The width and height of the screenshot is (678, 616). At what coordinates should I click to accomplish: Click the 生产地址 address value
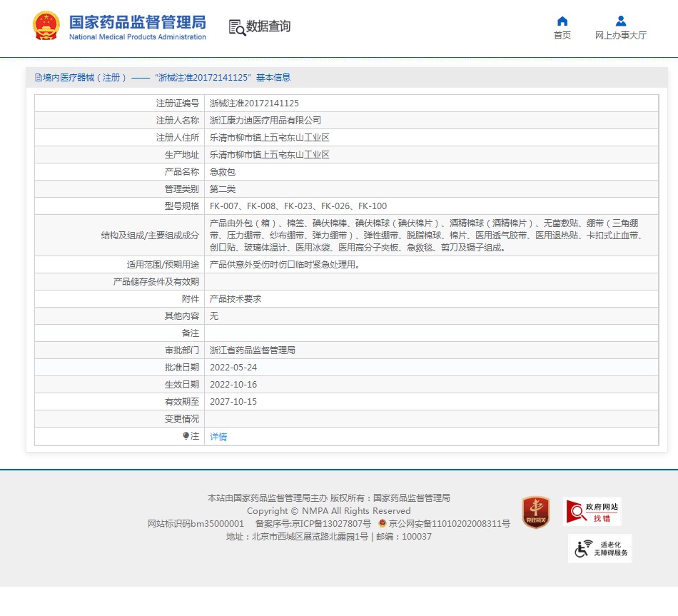(269, 155)
